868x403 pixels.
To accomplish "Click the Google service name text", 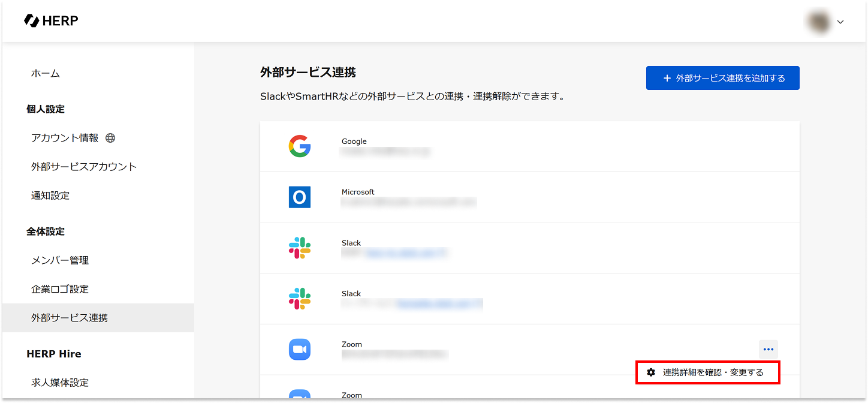I will (354, 142).
